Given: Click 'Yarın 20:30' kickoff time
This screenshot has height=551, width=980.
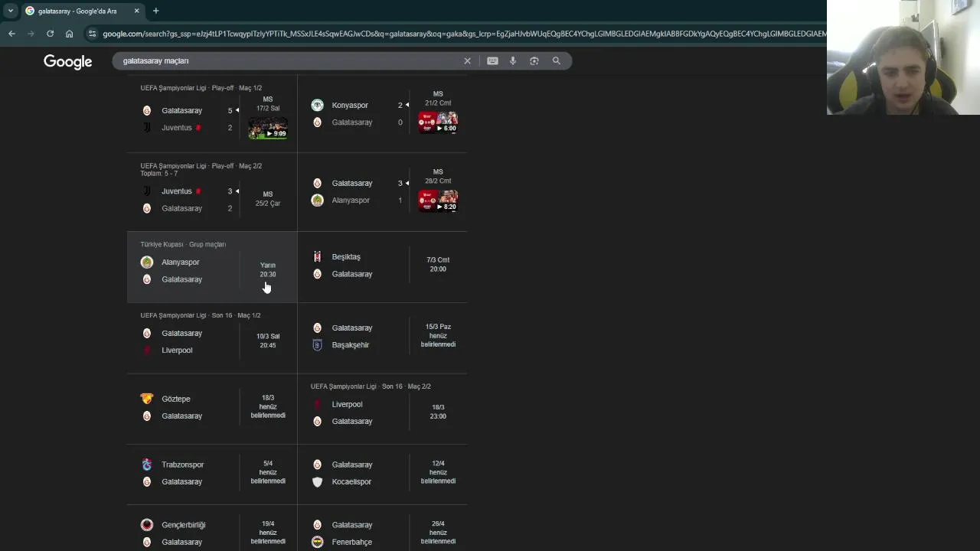Looking at the screenshot, I should [x=268, y=269].
